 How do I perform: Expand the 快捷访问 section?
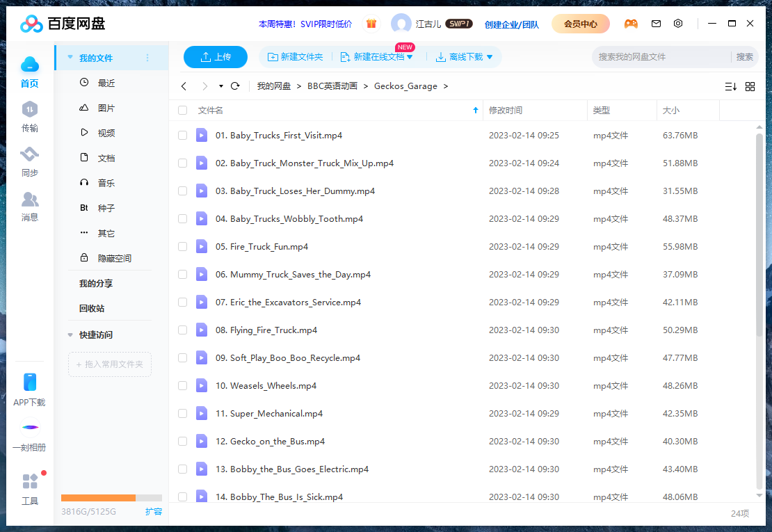tap(70, 334)
